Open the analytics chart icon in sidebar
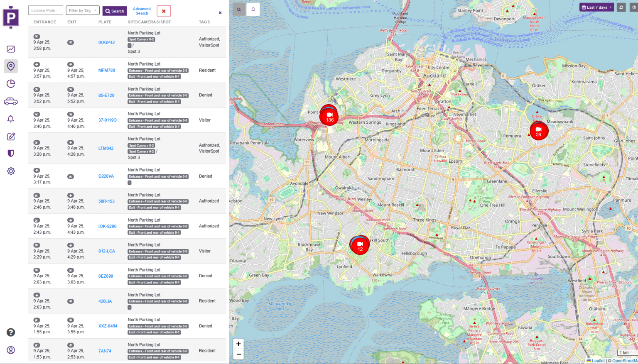Screen dimensions: 638x364 pyautogui.click(x=11, y=49)
